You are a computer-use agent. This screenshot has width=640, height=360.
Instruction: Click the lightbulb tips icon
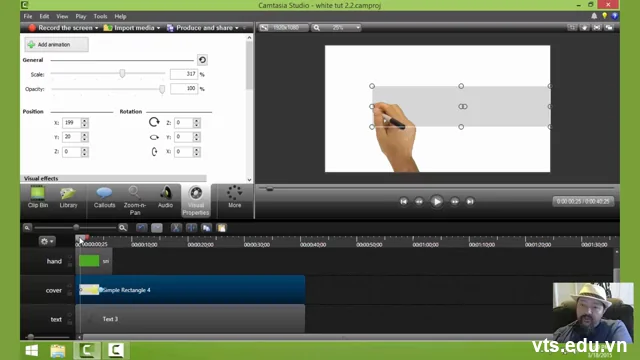pyautogui.click(x=604, y=16)
